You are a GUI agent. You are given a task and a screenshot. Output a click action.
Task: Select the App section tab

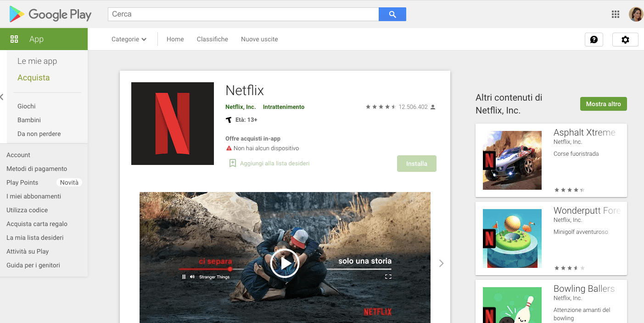pyautogui.click(x=44, y=39)
